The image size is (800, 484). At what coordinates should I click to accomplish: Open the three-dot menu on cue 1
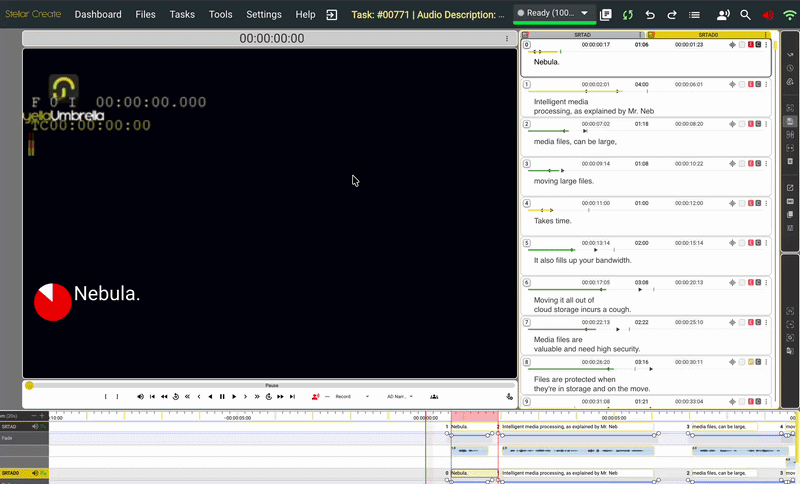point(766,84)
